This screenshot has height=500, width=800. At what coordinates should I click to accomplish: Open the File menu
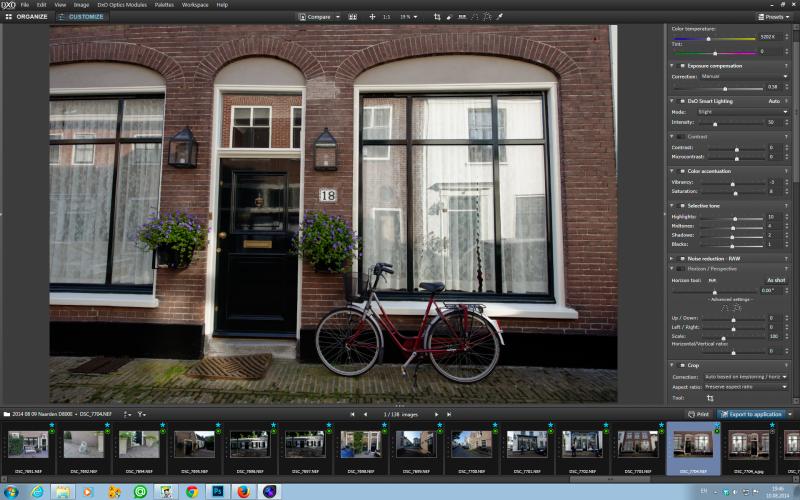24,5
